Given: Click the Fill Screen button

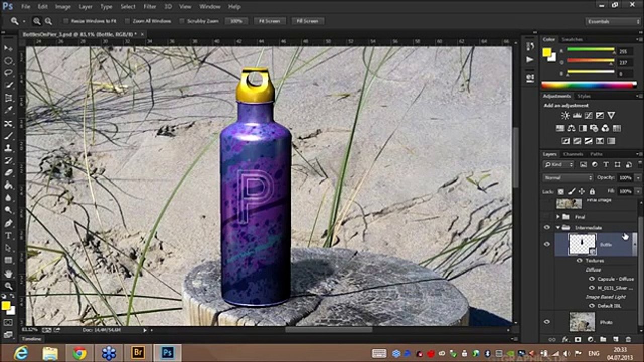Looking at the screenshot, I should (307, 21).
